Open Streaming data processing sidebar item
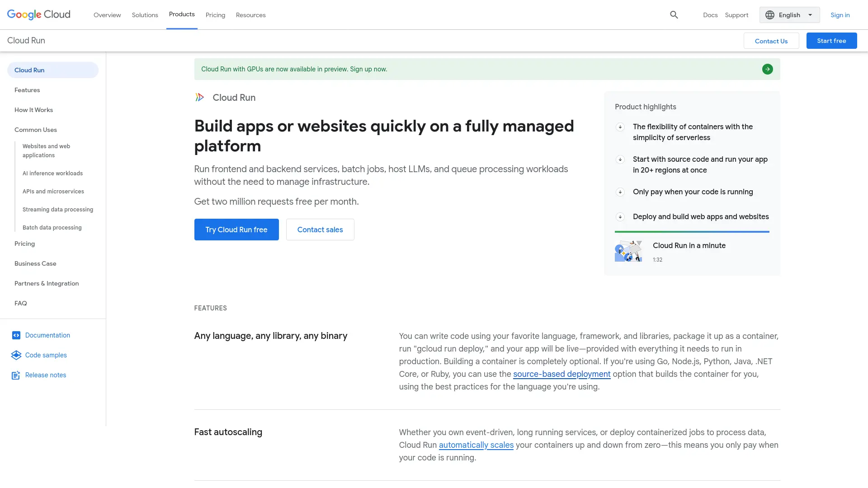The image size is (868, 488). [58, 209]
